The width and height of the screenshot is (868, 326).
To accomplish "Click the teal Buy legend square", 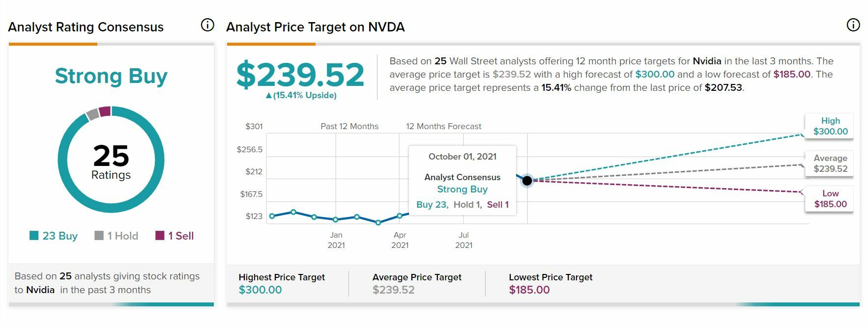I will [x=34, y=236].
